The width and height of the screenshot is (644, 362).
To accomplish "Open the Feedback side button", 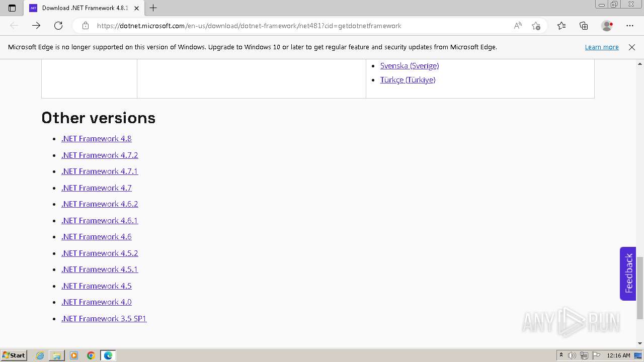I will tap(628, 274).
